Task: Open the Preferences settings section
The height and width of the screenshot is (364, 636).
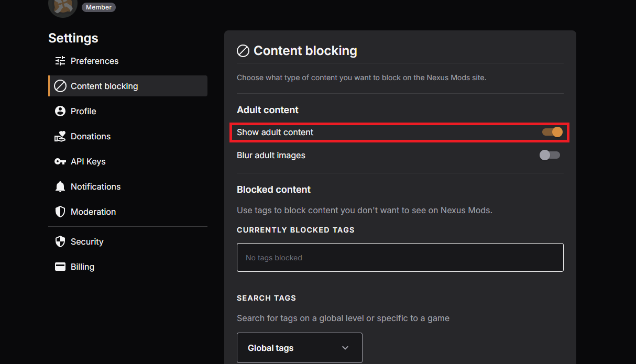Action: pyautogui.click(x=94, y=61)
